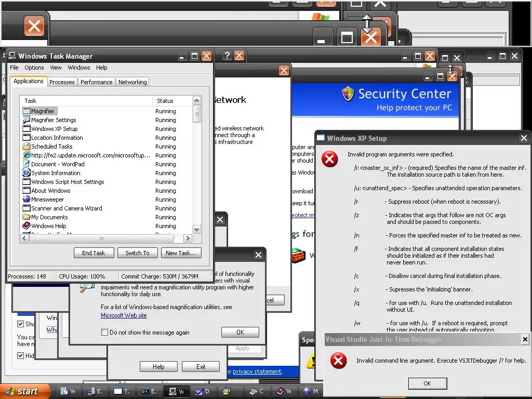Click the question mark help button in title bar
The height and width of the screenshot is (399, 532).
227,55
